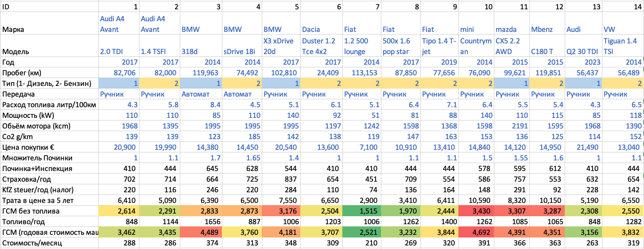Select the "Tiguan 1.4 TSI" model cell
Image resolution: width=644 pixels, height=249 pixels.
(622, 46)
